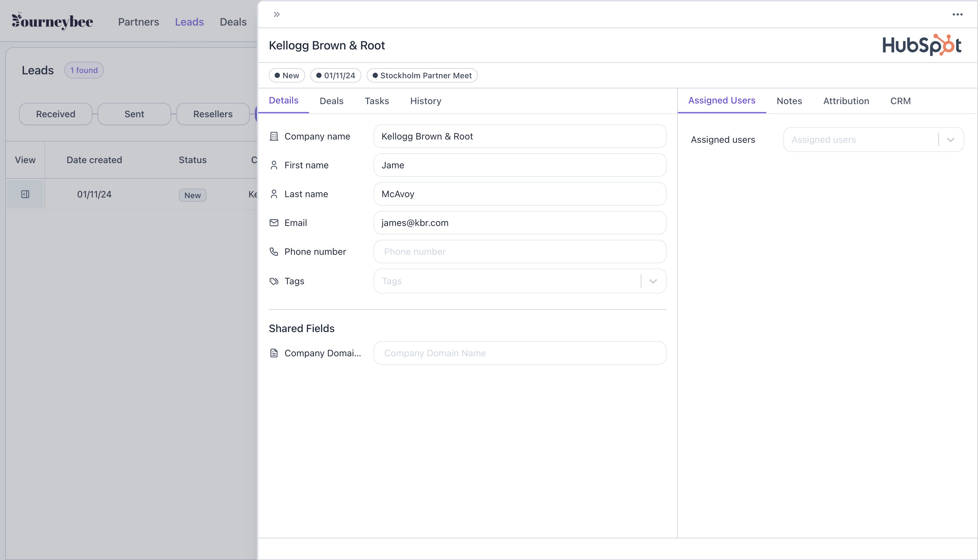This screenshot has width=978, height=560.
Task: Click the View column header
Action: tap(25, 160)
